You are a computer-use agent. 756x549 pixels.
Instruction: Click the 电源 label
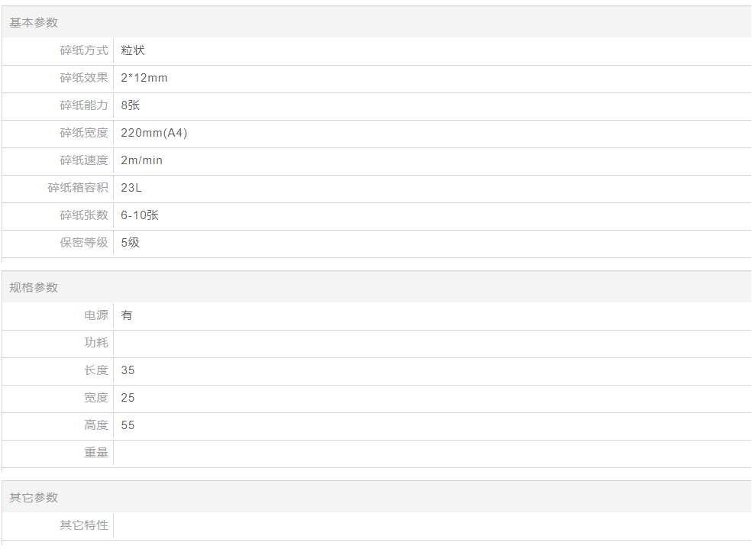point(96,315)
